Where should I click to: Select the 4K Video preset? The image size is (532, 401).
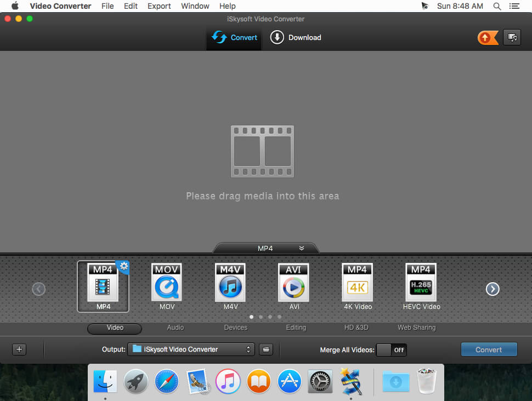point(358,286)
